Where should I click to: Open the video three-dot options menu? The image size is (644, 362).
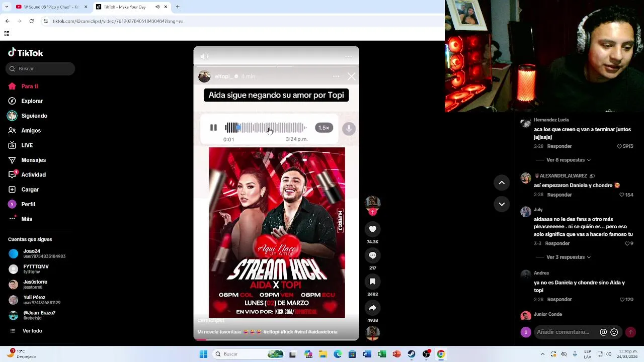348,56
